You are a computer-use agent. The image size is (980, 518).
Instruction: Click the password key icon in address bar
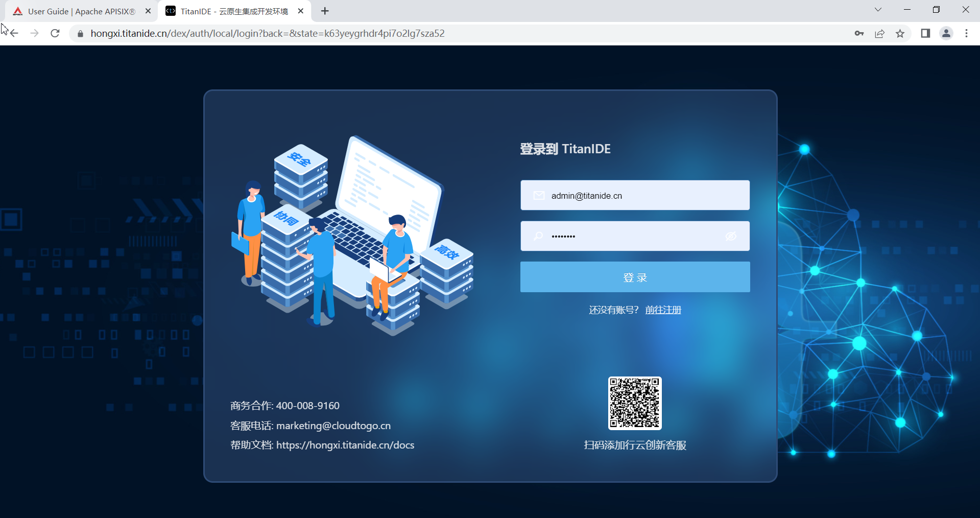(859, 33)
